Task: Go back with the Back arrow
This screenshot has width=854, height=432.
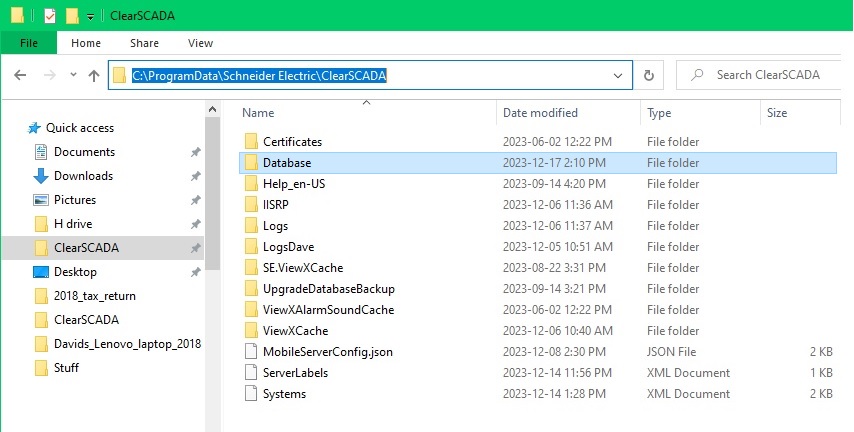Action: pos(20,75)
